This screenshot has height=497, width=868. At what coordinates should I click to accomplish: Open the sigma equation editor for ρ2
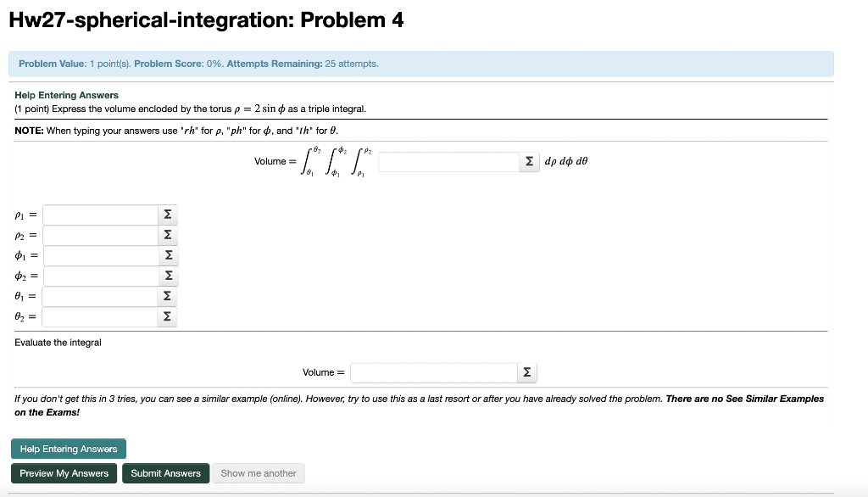point(167,235)
